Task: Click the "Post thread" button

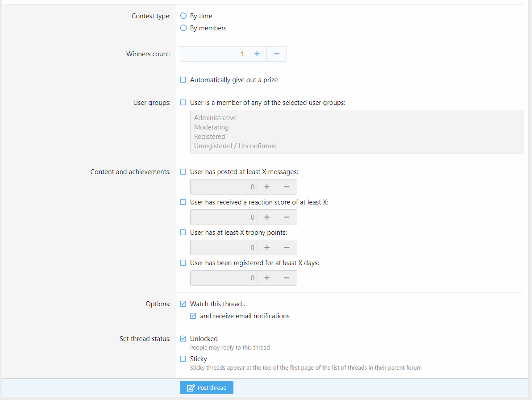Action: tap(206, 387)
